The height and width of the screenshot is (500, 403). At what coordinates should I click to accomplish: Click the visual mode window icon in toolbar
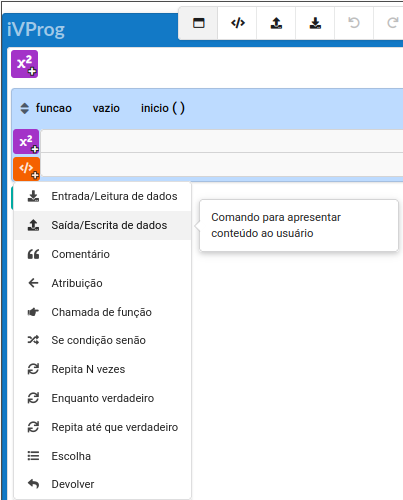[198, 23]
